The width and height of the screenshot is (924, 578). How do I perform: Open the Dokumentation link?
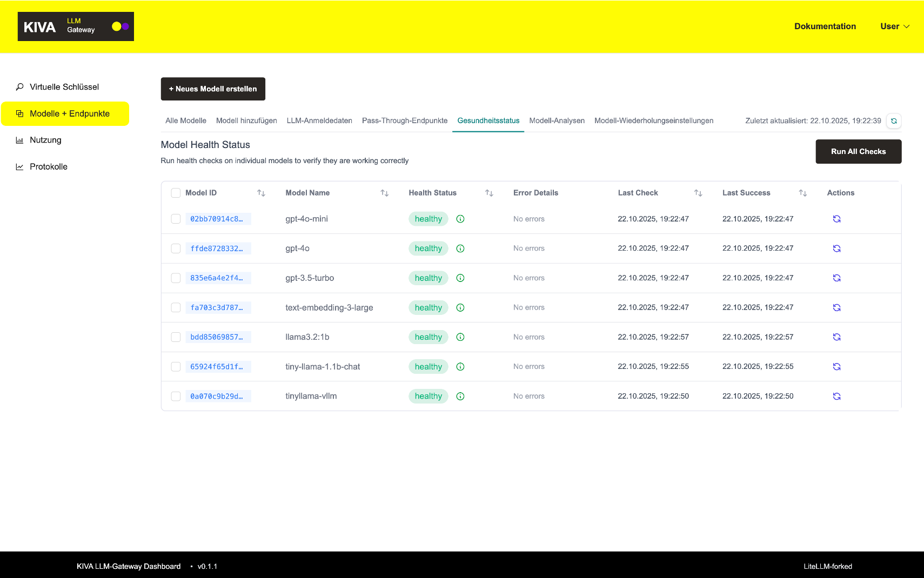825,26
